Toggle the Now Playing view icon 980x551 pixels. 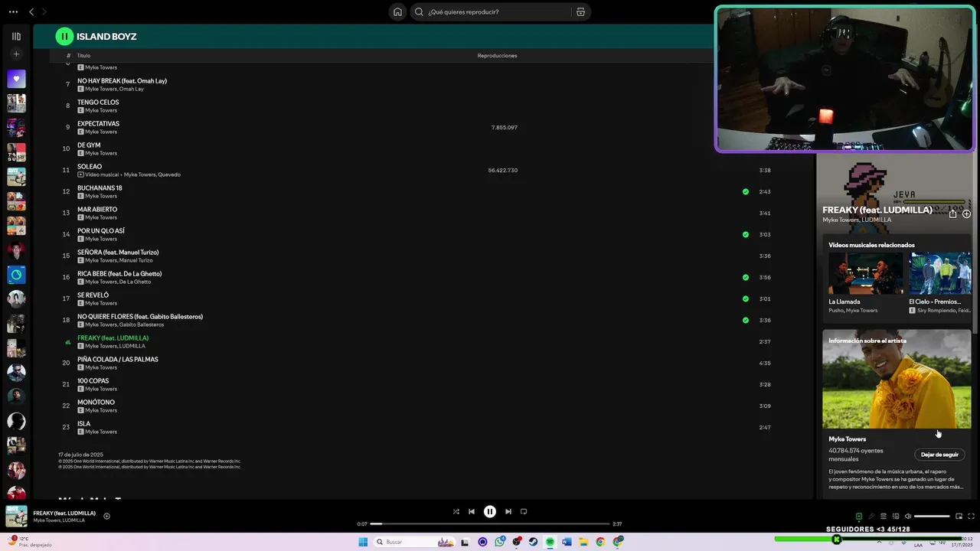[x=858, y=517]
